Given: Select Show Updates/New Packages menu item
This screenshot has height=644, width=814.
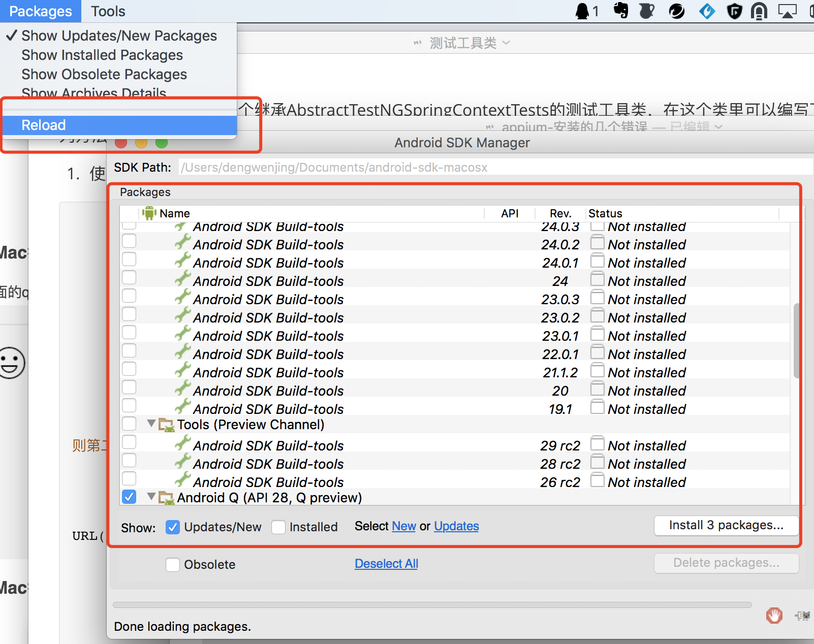Looking at the screenshot, I should pyautogui.click(x=119, y=36).
